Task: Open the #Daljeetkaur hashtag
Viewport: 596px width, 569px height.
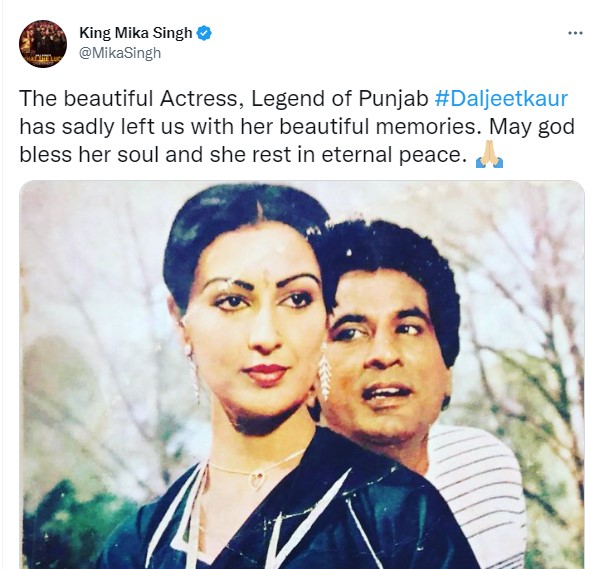Action: 501,98
